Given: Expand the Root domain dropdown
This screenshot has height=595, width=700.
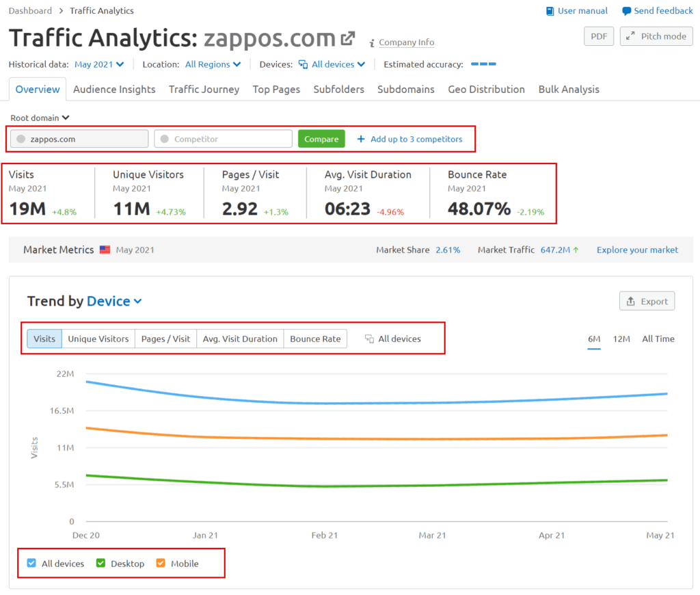Looking at the screenshot, I should (x=40, y=118).
